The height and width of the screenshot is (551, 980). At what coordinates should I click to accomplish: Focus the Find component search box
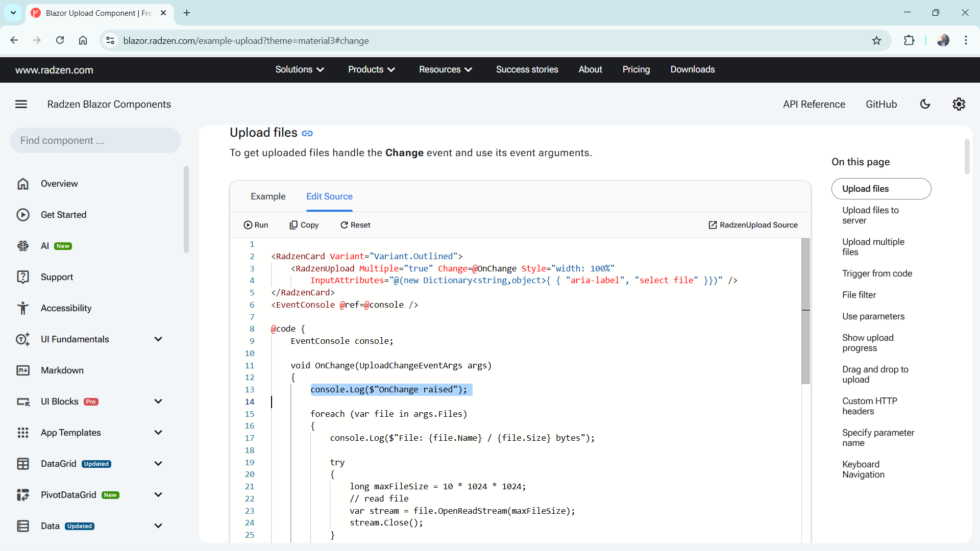(x=95, y=140)
